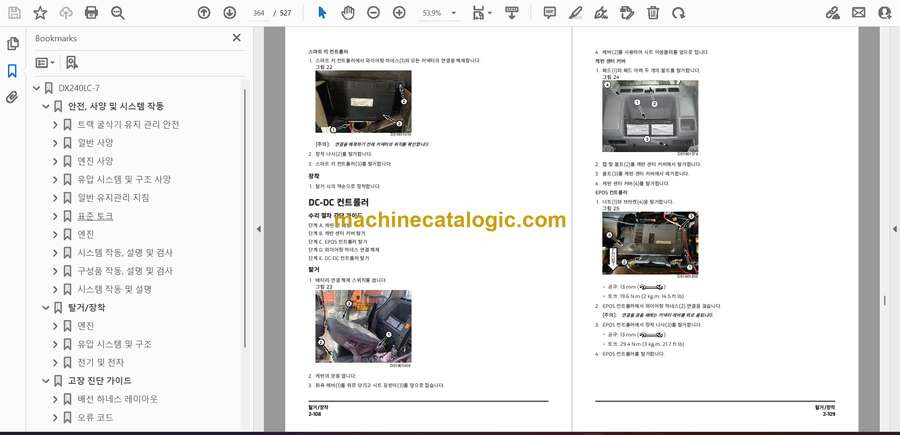Expand the 오류 코드 bookmark

pyautogui.click(x=55, y=417)
